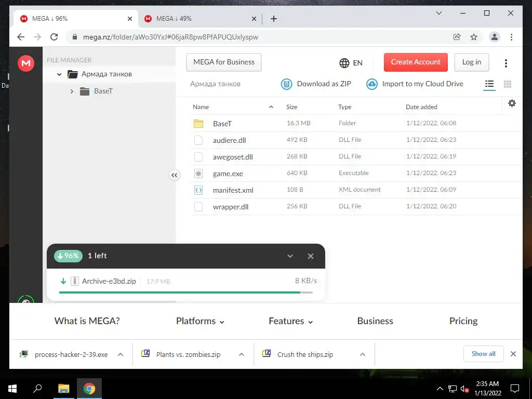532x399 pixels.
Task: Open options for Crush the ships.zip download
Action: coord(362,354)
